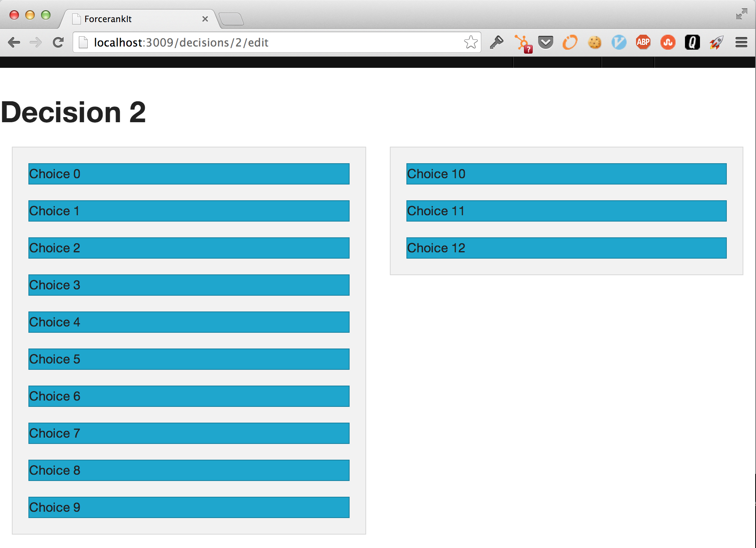Click the Choice 0 bar
This screenshot has height=548, width=756.
(188, 174)
